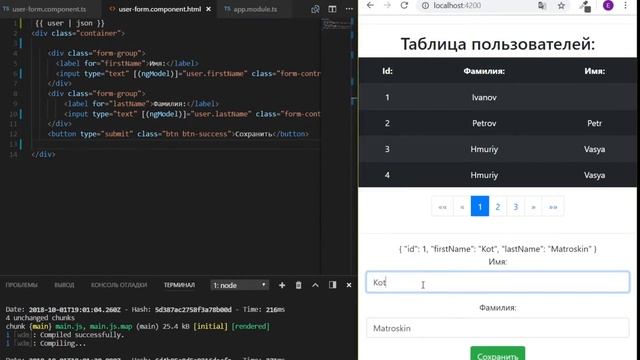
Task: Click the green Сохранить button
Action: (x=498, y=353)
